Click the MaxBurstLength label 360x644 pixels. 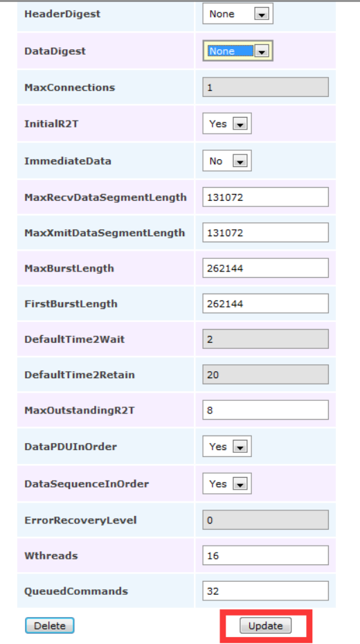pos(69,269)
